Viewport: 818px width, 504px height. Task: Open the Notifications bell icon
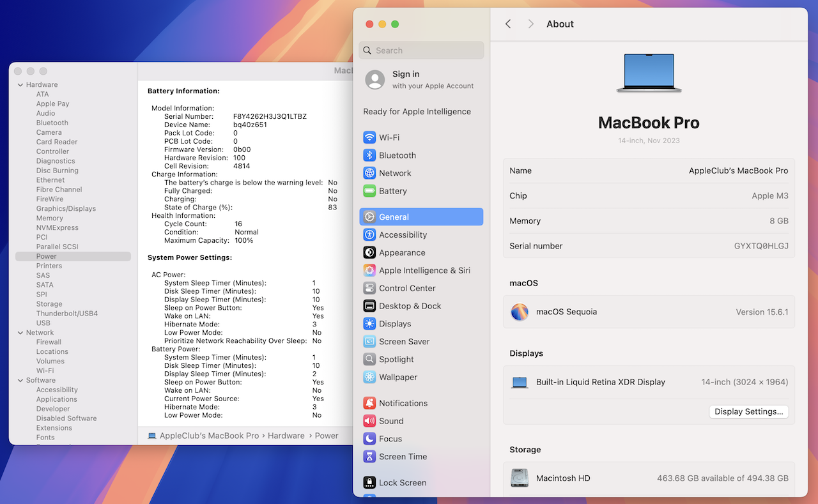click(369, 403)
